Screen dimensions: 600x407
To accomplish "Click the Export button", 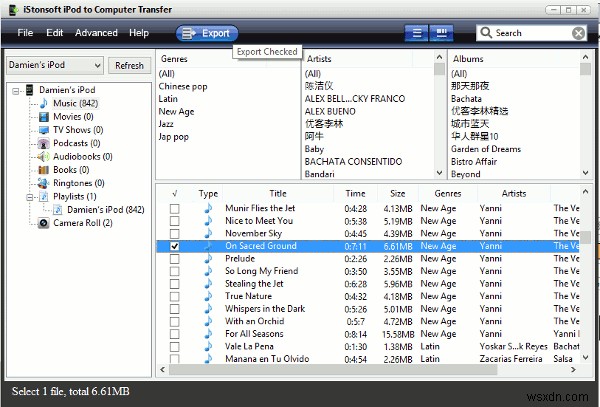I will pos(207,33).
